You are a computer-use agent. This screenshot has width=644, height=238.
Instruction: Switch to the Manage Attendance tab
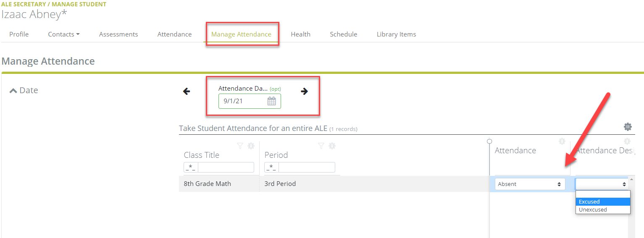coord(241,34)
